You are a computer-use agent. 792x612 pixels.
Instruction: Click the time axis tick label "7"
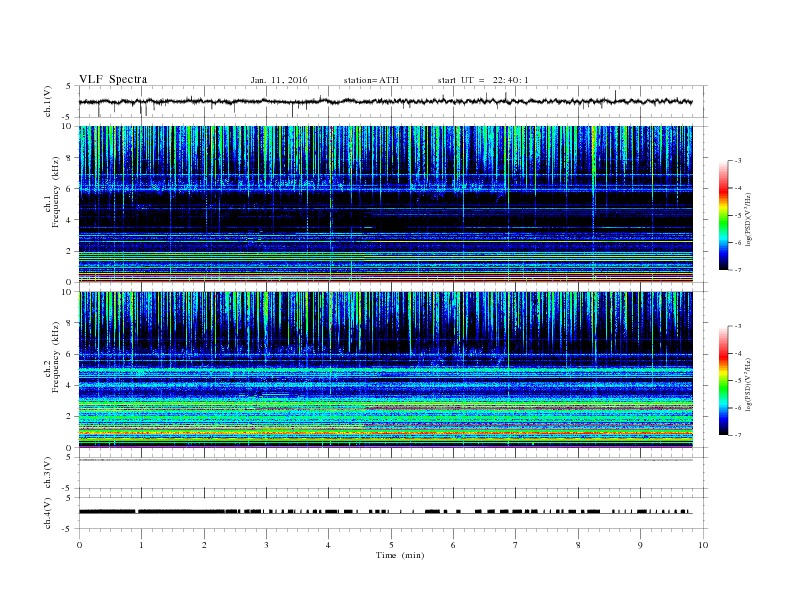[516, 545]
